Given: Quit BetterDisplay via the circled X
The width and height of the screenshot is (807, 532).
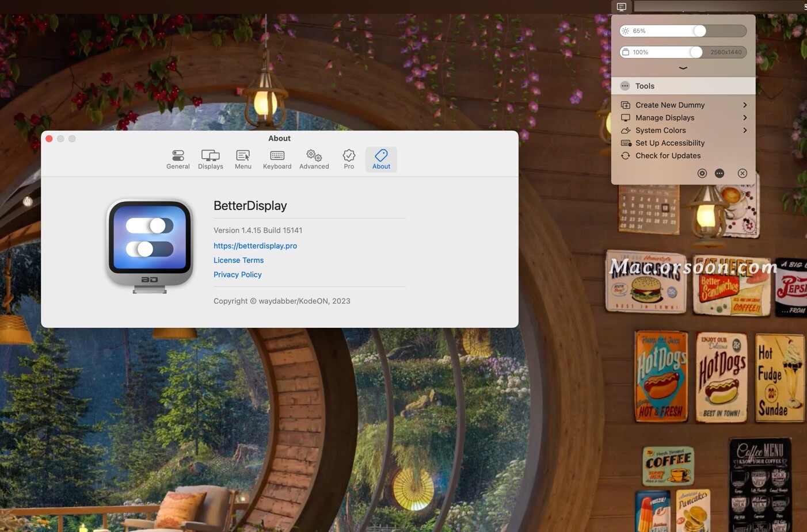Looking at the screenshot, I should click(x=743, y=173).
